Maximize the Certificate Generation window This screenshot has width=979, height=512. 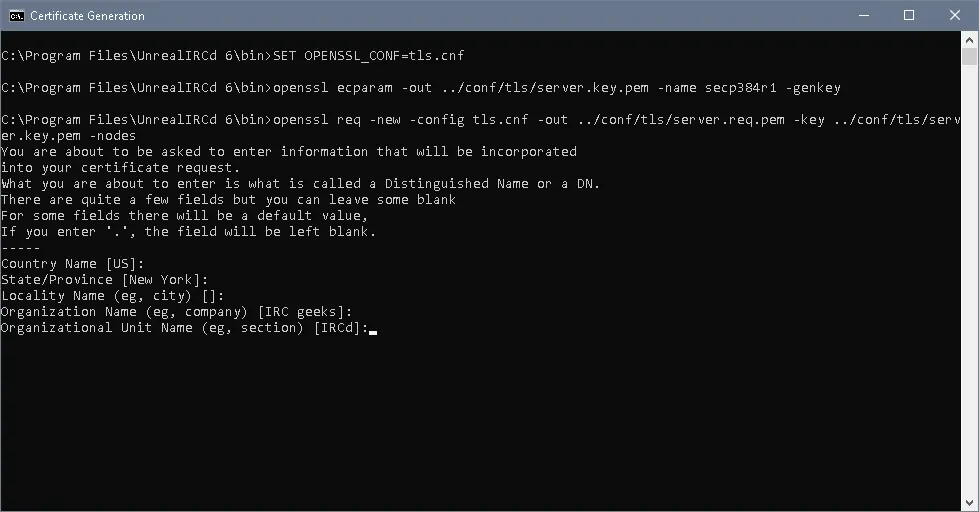[x=909, y=16]
